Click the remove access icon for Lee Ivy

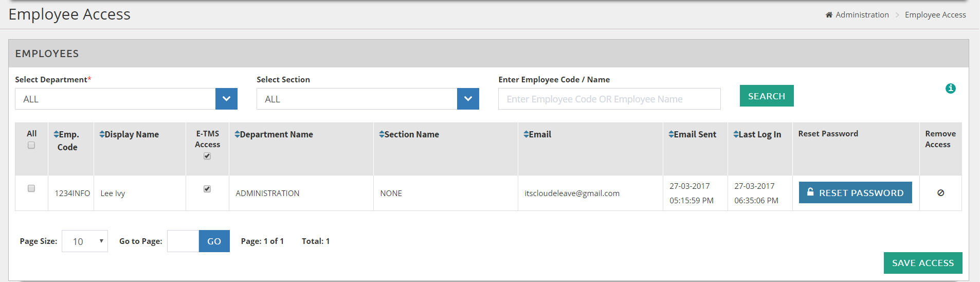coord(940,193)
